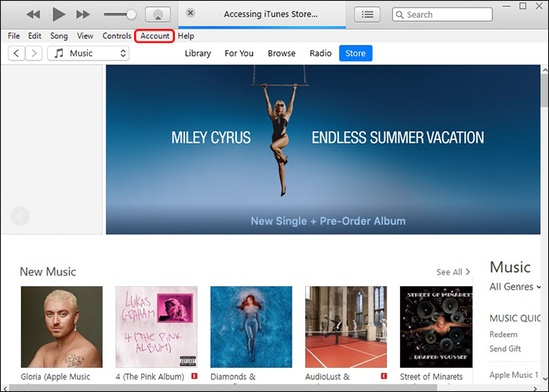Open the Account menu
Image resolution: width=549 pixels, height=392 pixels.
(x=155, y=36)
